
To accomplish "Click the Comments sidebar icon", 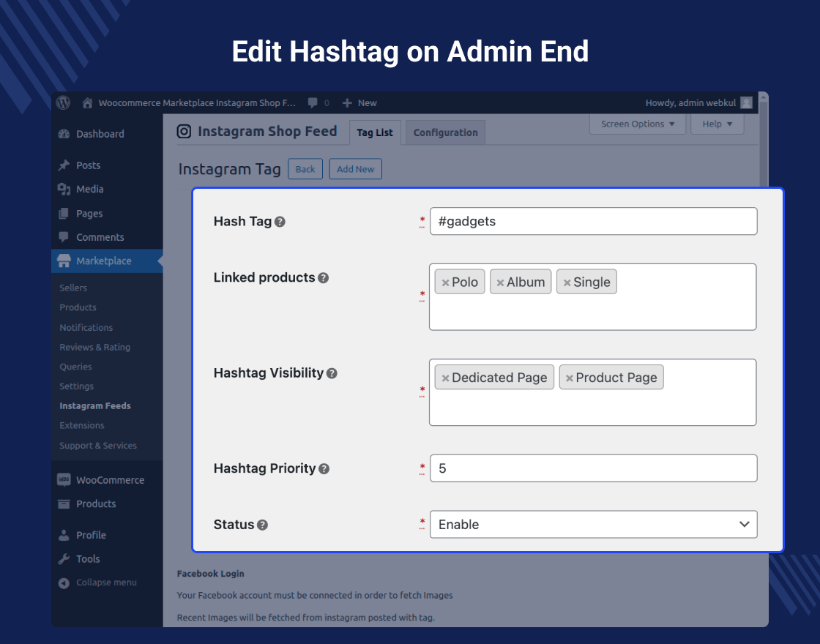I will (64, 237).
